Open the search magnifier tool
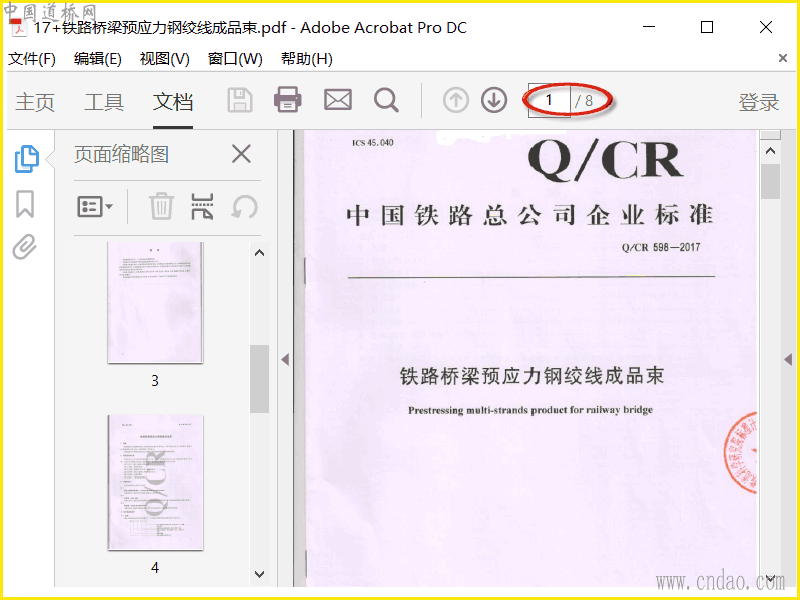This screenshot has height=600, width=800. click(x=386, y=101)
